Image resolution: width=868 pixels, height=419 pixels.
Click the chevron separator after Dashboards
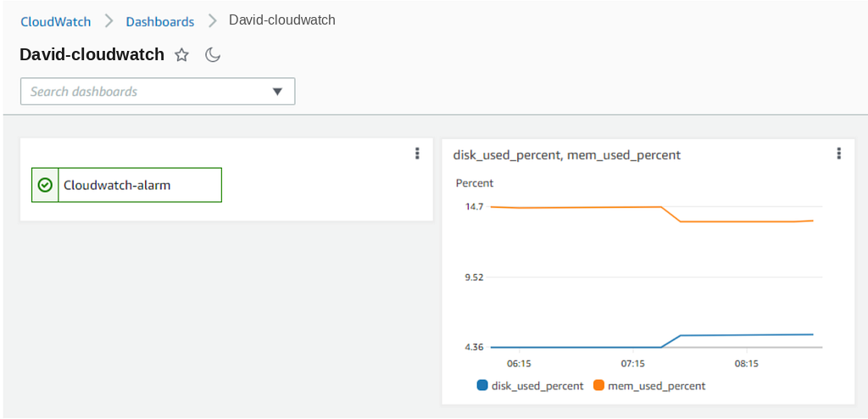pos(212,21)
